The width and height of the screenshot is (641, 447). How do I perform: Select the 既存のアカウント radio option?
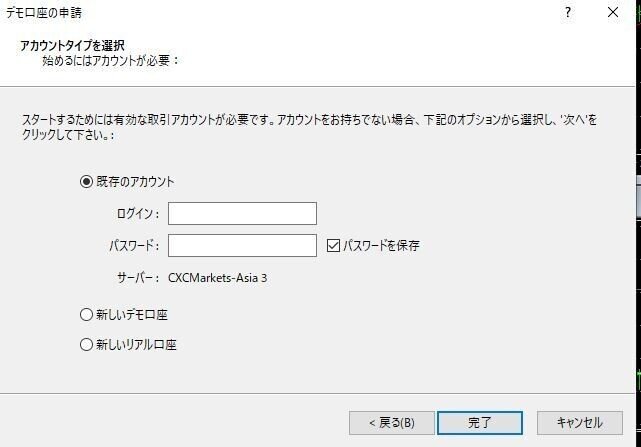pyautogui.click(x=86, y=182)
